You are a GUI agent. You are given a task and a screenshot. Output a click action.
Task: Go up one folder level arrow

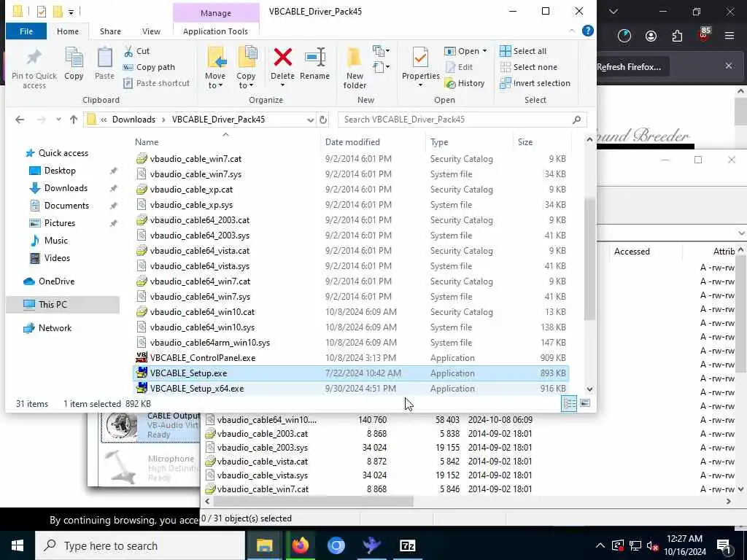pos(74,120)
